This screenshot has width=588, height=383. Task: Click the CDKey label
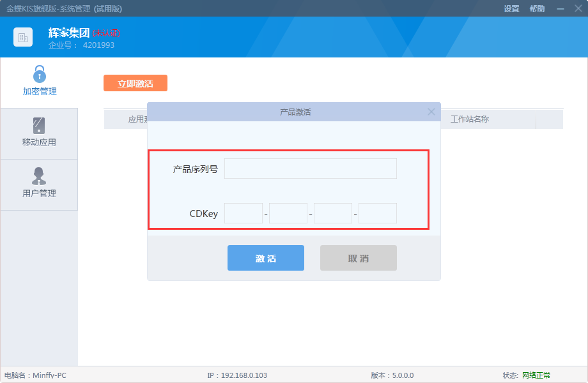(x=204, y=214)
